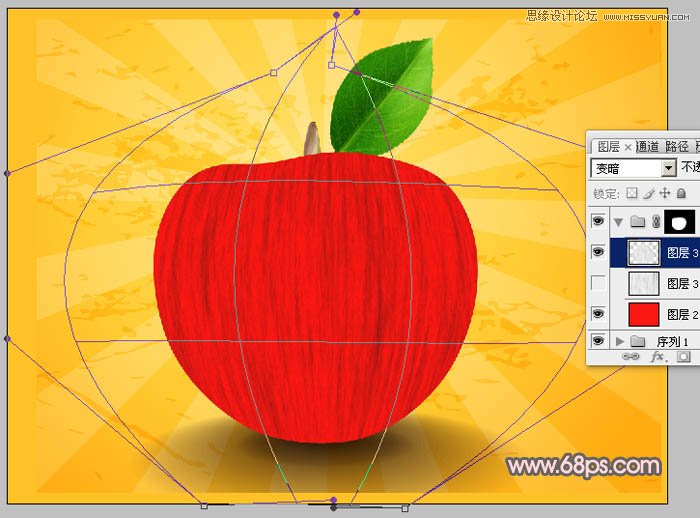Expand the 序列 1 group triangle
The image size is (700, 518).
click(x=620, y=342)
